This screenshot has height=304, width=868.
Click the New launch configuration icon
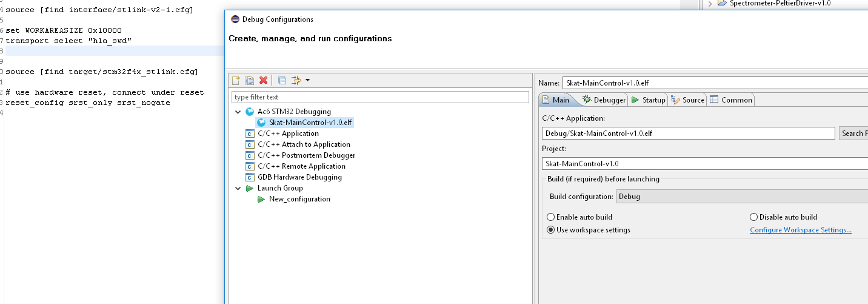[x=236, y=80]
